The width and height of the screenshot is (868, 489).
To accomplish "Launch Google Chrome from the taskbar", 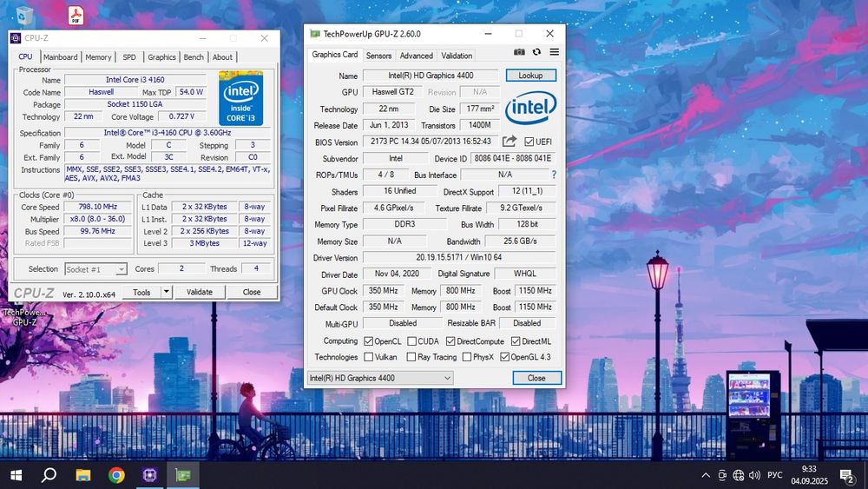I will (x=116, y=475).
